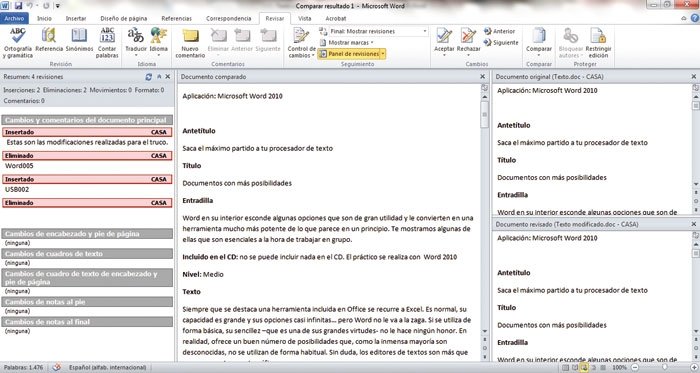Click Palabras: 1.476 in status bar
Screen dimensions: 700x373
[x=24, y=367]
